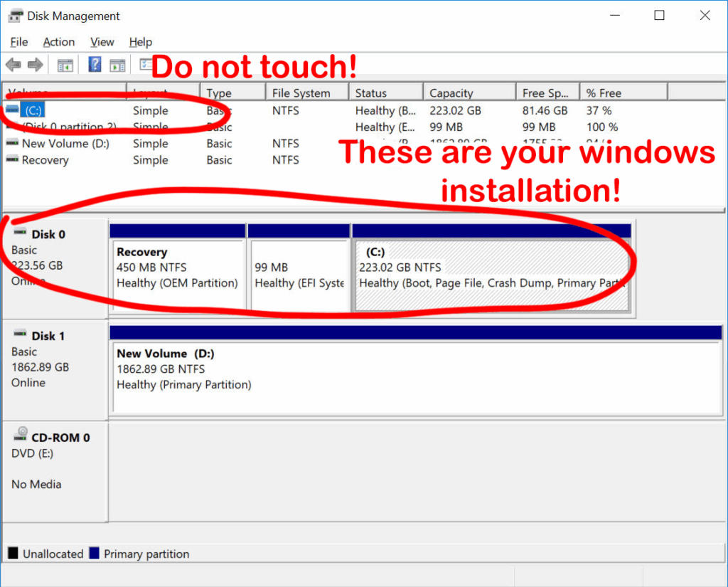Open Help via blue question mark icon
The image size is (728, 587).
[95, 65]
